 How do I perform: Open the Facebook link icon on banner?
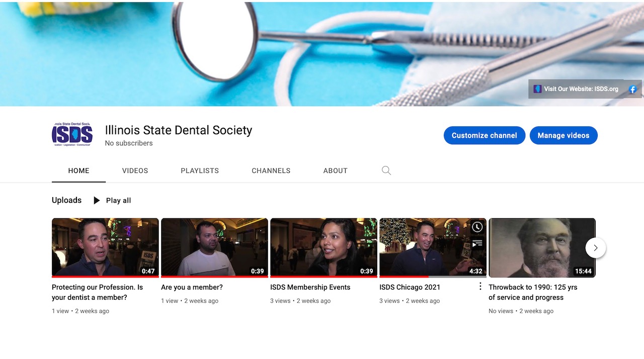click(633, 89)
